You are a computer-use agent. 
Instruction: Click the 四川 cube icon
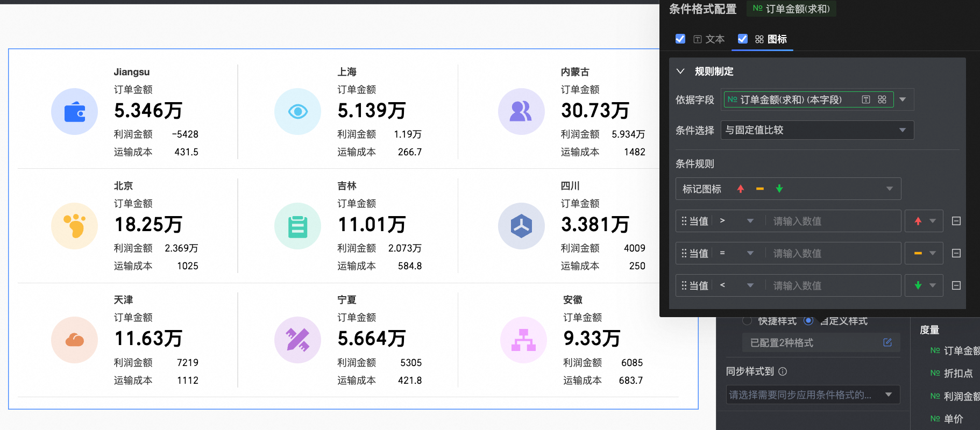521,226
